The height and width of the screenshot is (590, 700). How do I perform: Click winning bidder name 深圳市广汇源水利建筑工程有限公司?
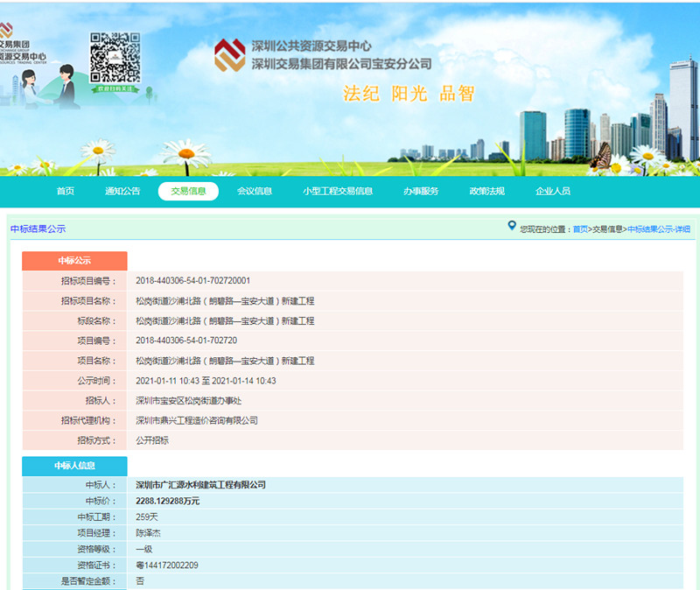[x=200, y=485]
